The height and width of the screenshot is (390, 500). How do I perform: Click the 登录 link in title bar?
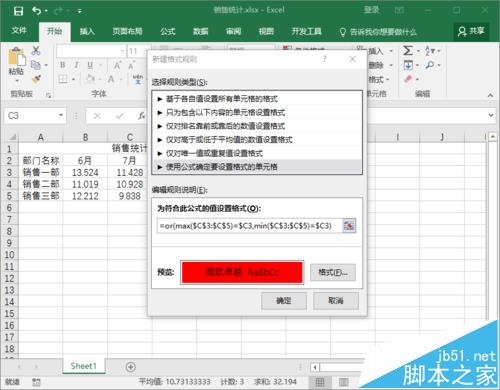pyautogui.click(x=371, y=10)
